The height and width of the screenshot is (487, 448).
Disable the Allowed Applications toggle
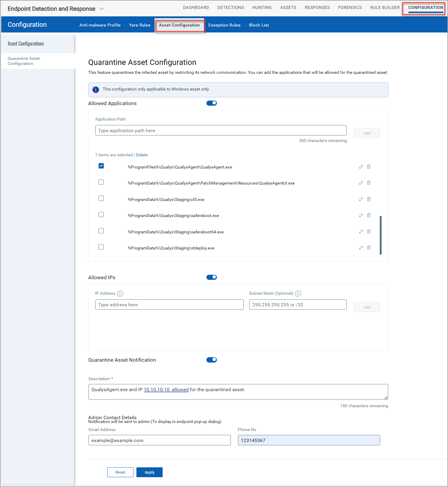(211, 103)
